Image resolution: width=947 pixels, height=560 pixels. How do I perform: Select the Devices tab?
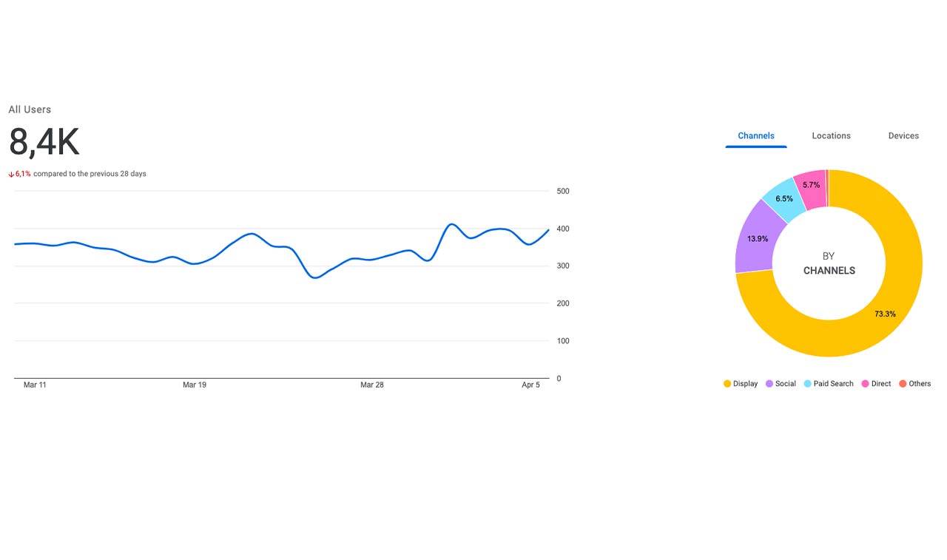(903, 135)
